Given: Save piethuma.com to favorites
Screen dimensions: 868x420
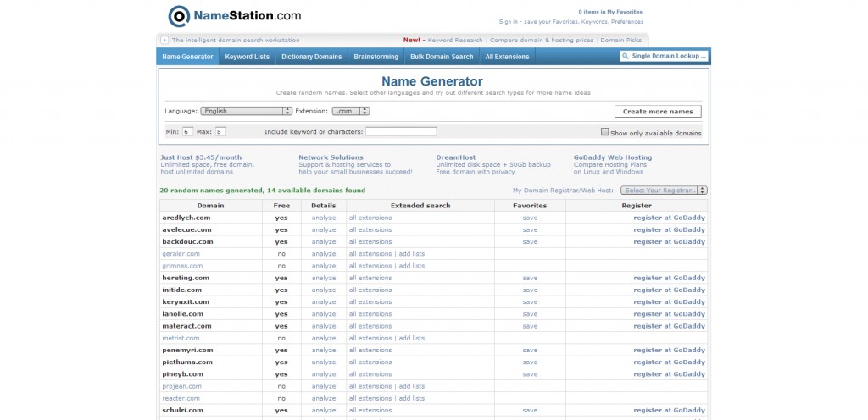Looking at the screenshot, I should coord(530,362).
